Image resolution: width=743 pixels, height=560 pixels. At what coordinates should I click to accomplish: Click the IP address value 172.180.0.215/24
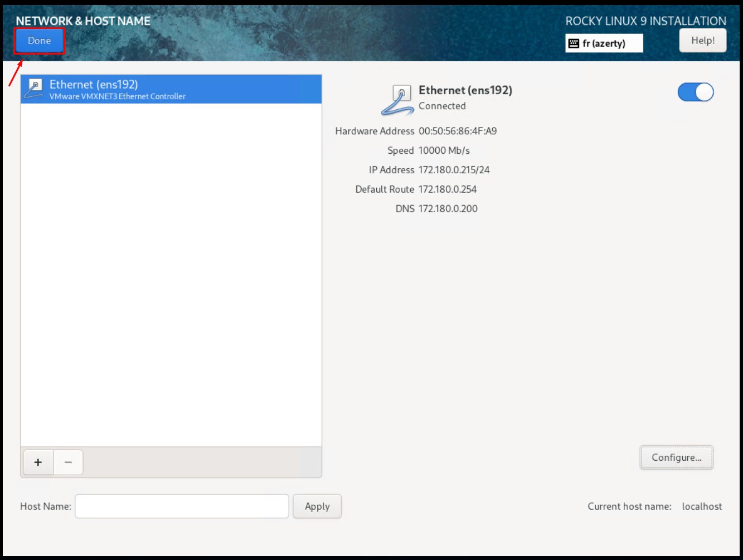coord(454,170)
